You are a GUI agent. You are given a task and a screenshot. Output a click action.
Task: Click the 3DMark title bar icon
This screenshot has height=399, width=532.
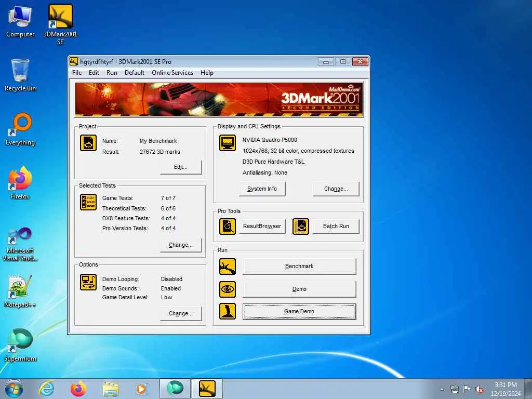tap(74, 61)
